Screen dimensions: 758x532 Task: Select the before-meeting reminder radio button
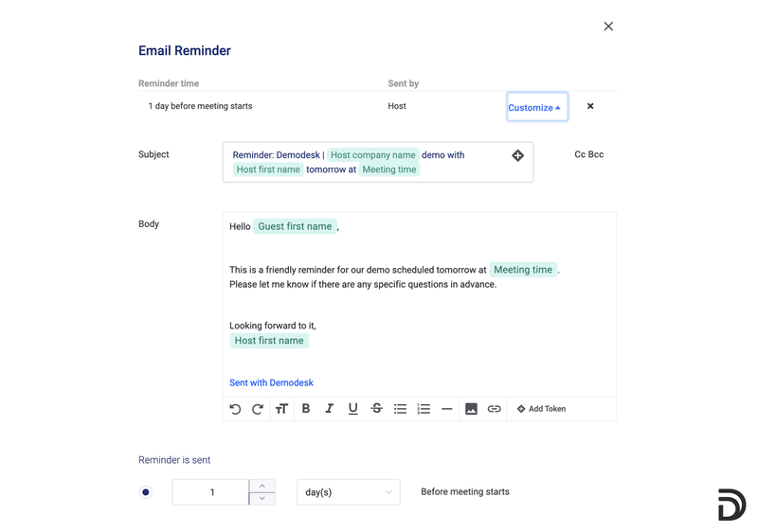(146, 492)
